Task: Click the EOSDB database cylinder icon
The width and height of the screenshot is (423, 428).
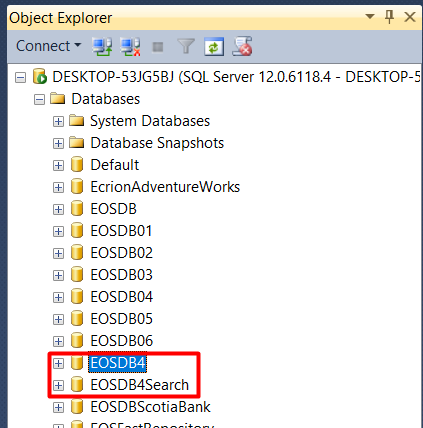Action: pos(77,209)
